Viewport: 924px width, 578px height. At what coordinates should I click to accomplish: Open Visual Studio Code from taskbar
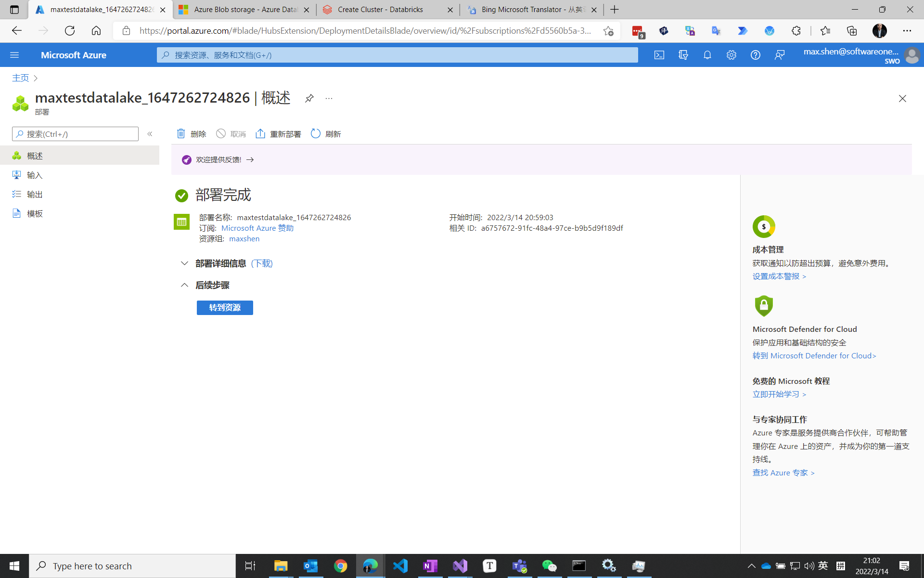click(x=400, y=565)
